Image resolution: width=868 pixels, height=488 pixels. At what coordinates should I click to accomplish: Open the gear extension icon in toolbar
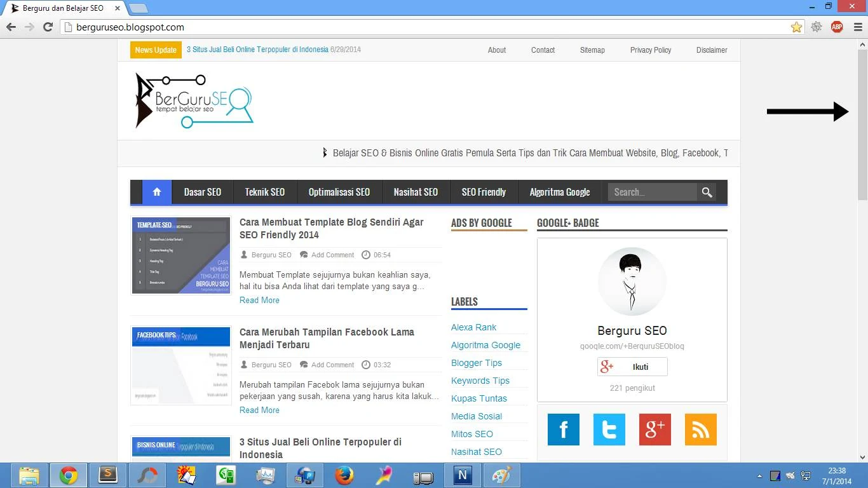point(817,27)
